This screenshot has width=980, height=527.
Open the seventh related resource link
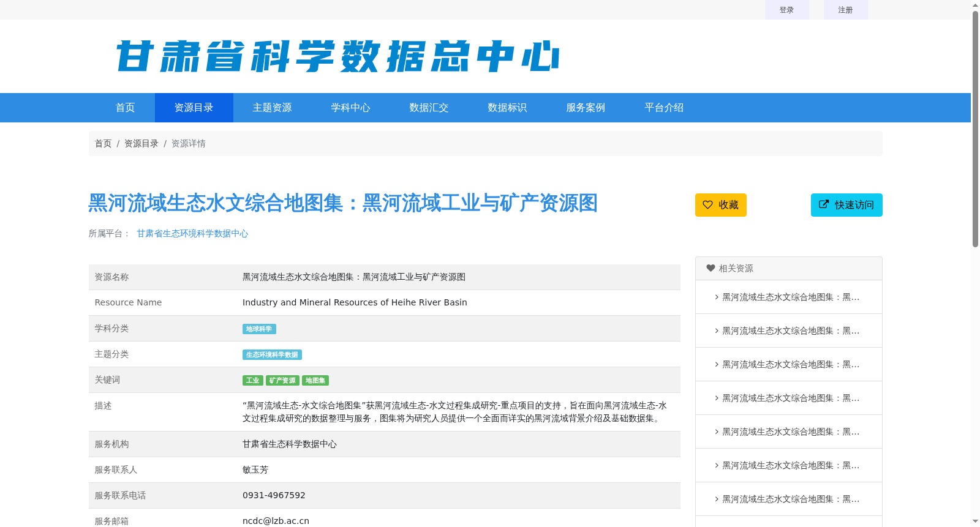pyautogui.click(x=791, y=499)
